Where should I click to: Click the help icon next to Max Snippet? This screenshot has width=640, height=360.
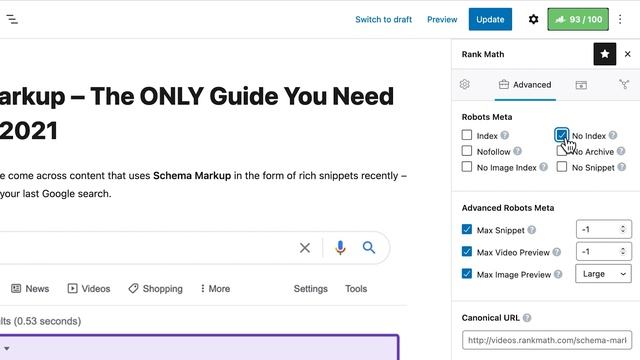click(x=531, y=230)
